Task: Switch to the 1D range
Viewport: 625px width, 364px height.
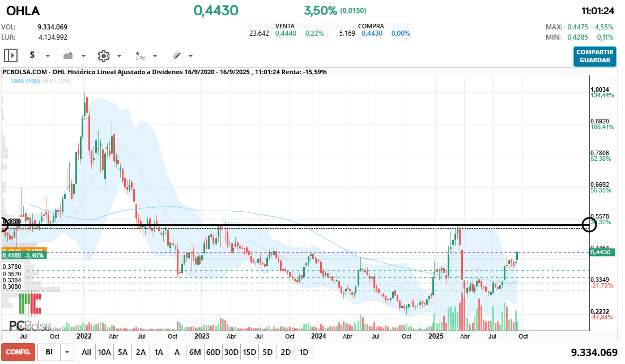Action: 304,352
